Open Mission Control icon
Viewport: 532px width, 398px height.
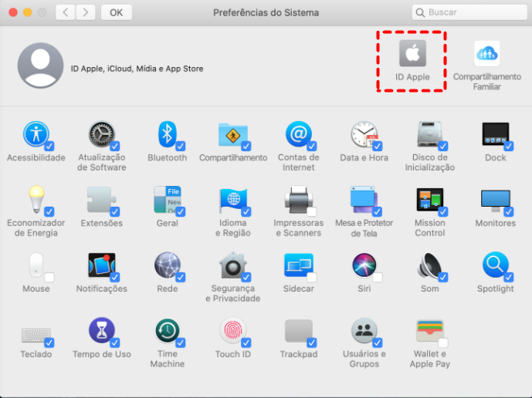tap(429, 199)
